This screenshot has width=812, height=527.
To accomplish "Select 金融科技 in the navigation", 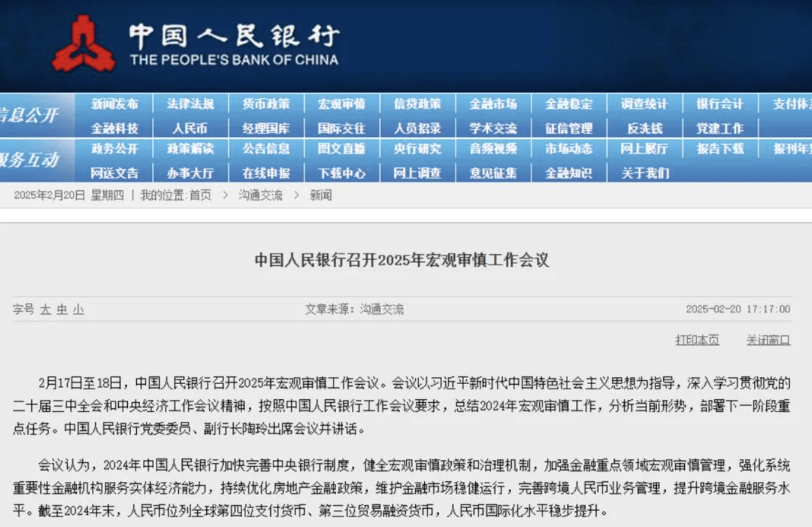I will pos(114,128).
